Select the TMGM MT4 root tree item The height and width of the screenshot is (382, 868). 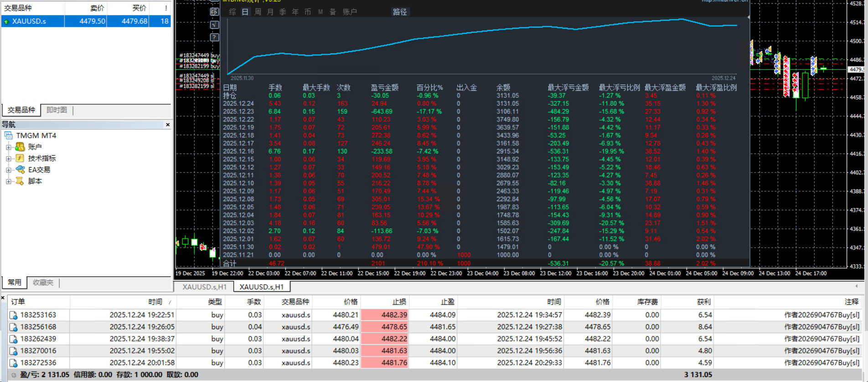[x=36, y=135]
